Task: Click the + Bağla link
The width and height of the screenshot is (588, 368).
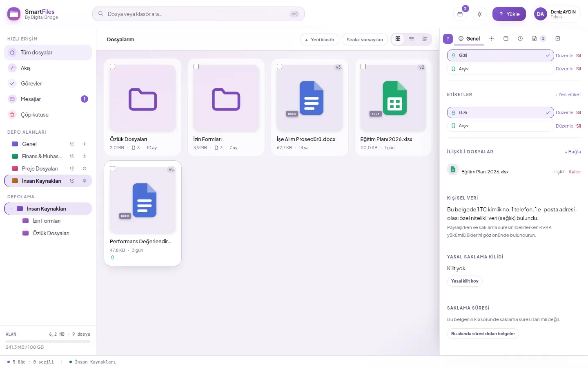Action: click(x=572, y=152)
